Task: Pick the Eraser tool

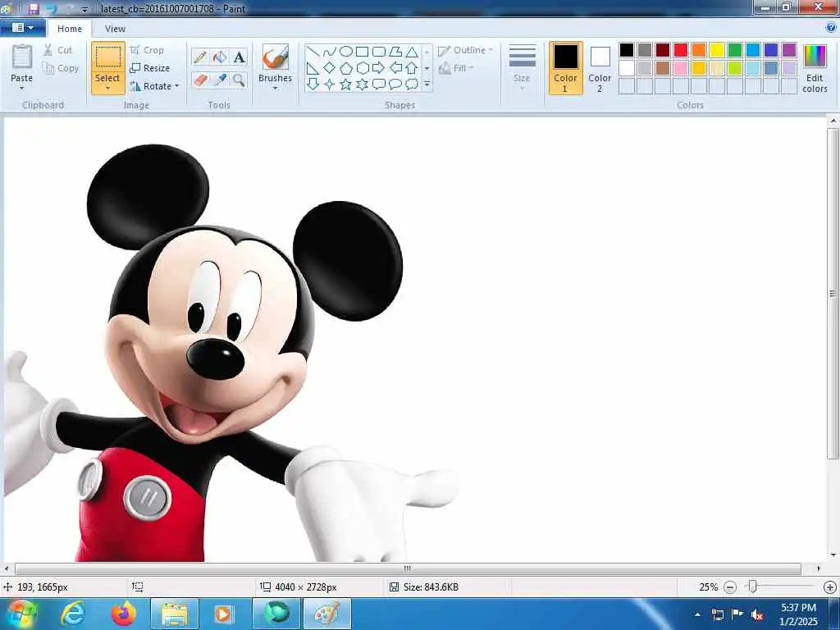Action: pyautogui.click(x=200, y=80)
